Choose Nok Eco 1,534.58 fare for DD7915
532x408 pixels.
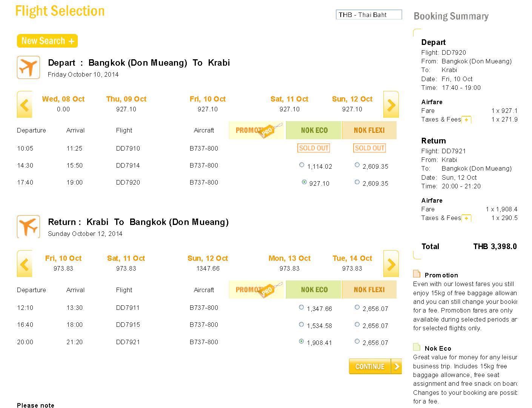(301, 324)
